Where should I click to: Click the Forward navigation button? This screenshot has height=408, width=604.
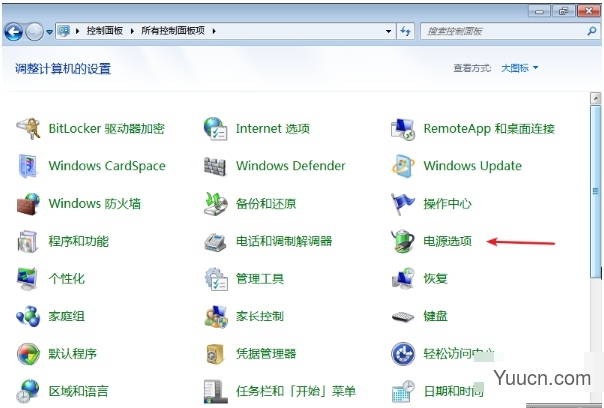[x=35, y=32]
